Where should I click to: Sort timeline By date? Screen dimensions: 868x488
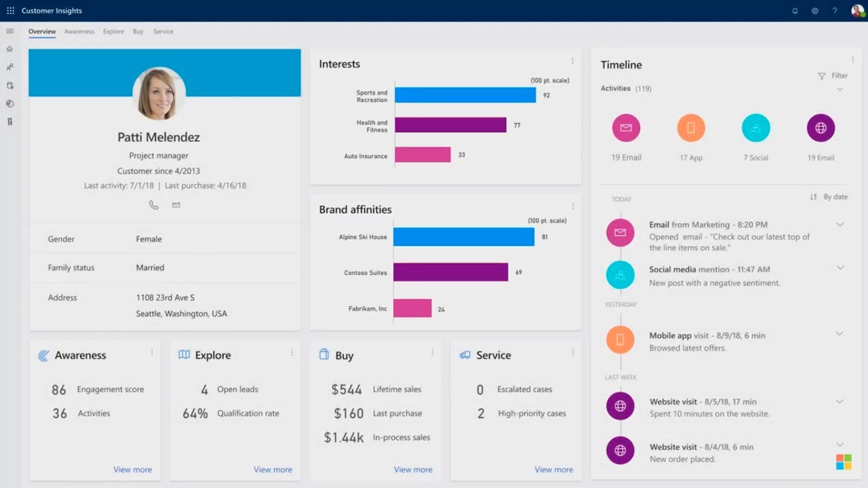pos(829,197)
